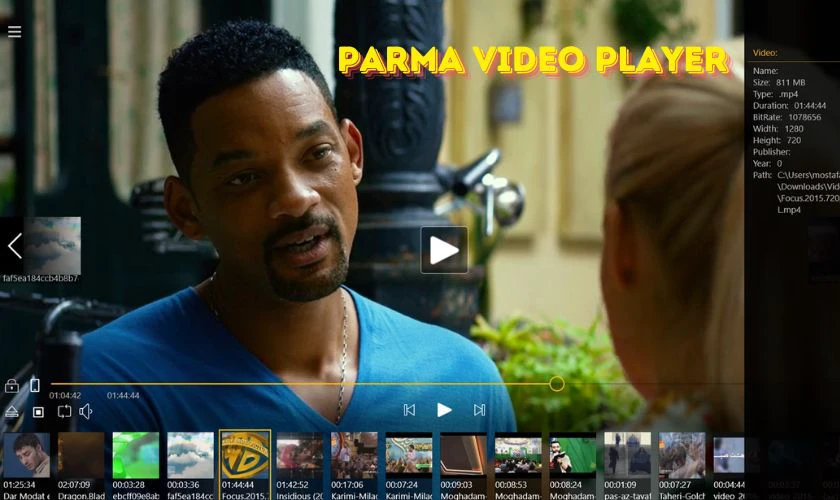Select the Moghadam 00:08:53 thumbnail
Viewport: 840px width, 500px height.
[x=518, y=456]
